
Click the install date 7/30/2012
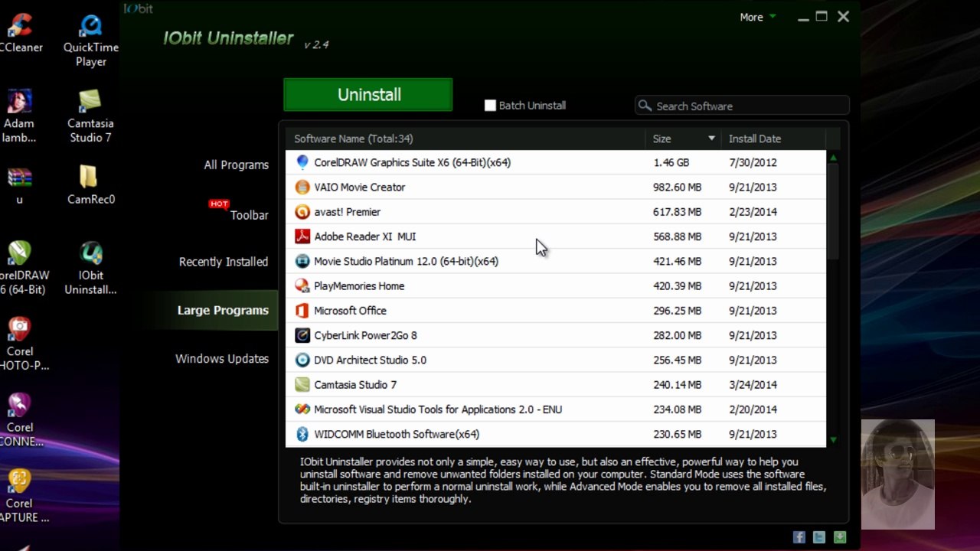[x=753, y=162]
